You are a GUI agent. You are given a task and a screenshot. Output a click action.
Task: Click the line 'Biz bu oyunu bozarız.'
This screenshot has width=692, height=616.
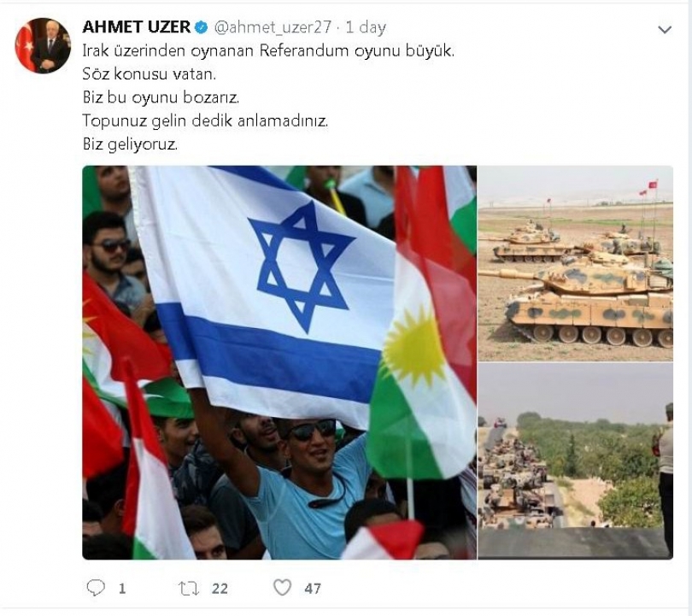[x=161, y=97]
